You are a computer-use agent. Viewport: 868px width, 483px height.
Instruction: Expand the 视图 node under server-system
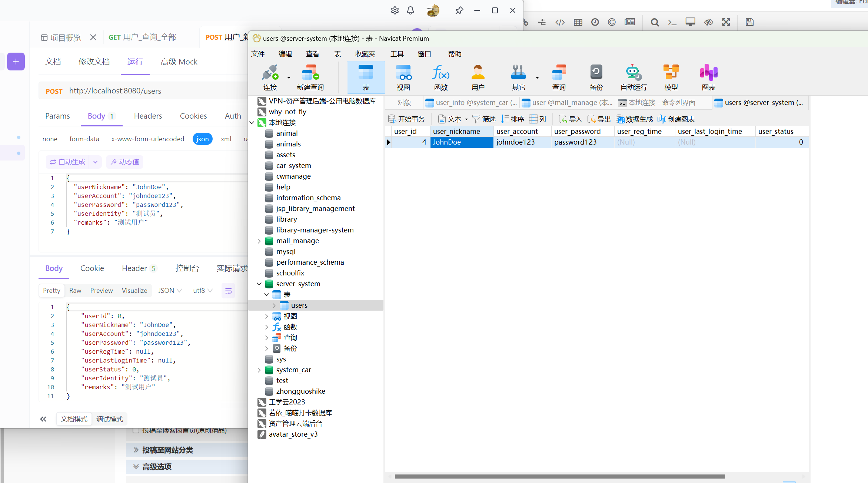pos(267,316)
